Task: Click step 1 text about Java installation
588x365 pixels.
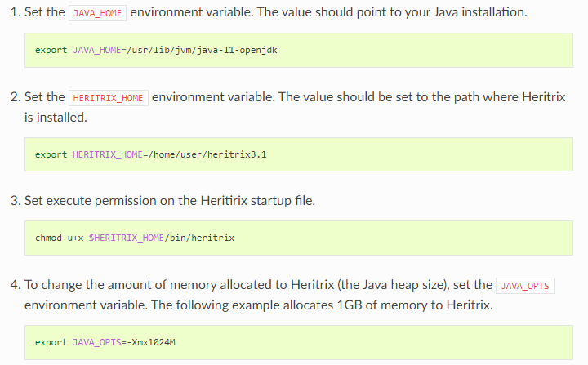Action: pos(327,14)
